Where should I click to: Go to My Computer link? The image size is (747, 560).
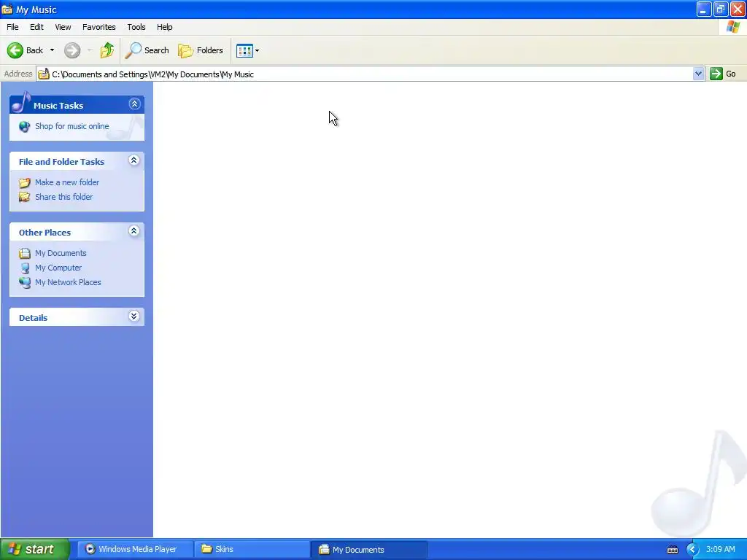click(58, 268)
